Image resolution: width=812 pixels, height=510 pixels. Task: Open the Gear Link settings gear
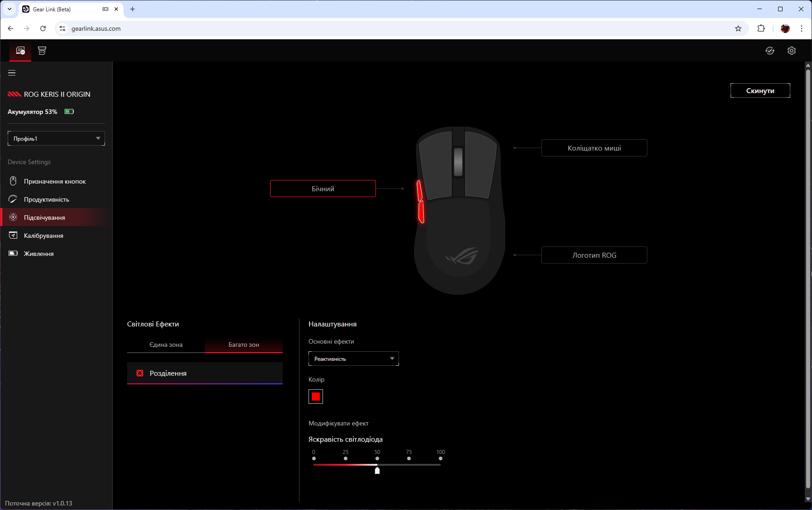pyautogui.click(x=792, y=51)
